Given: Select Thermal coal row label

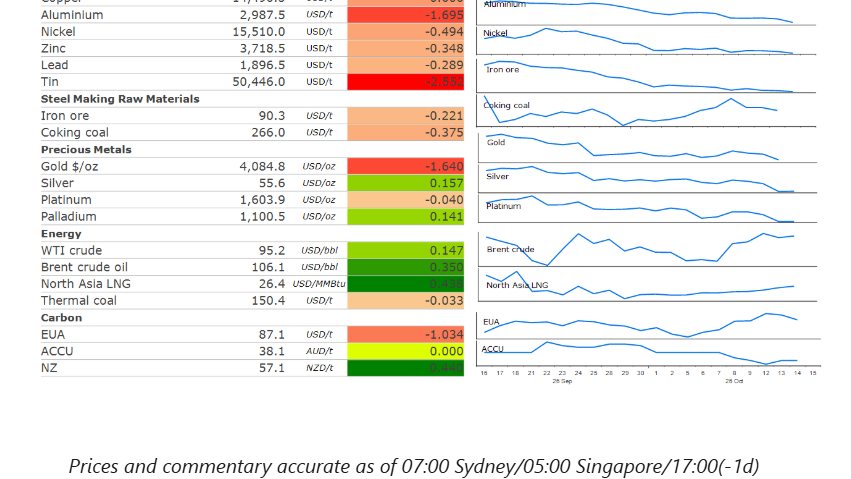Looking at the screenshot, I should click(x=79, y=301).
